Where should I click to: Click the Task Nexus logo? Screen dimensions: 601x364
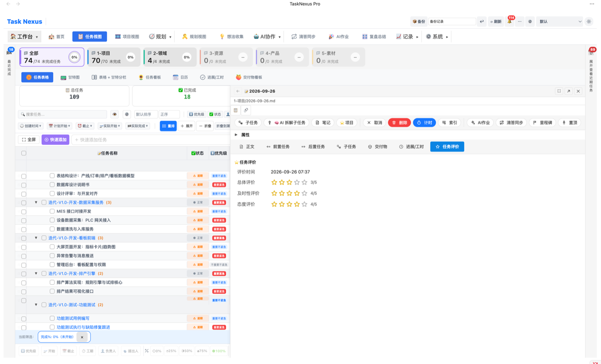tap(24, 21)
